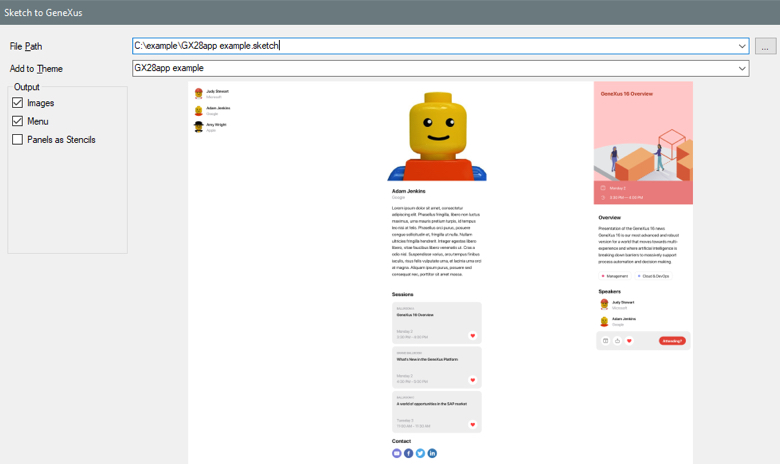Open the File Path dropdown arrow

[x=742, y=46]
